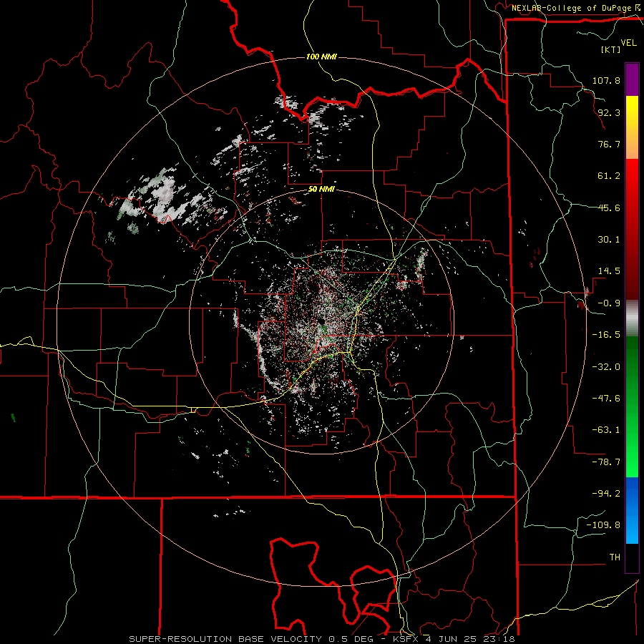The image size is (644, 644).
Task: Click the 107.8 velocity scale value
Action: tap(606, 80)
